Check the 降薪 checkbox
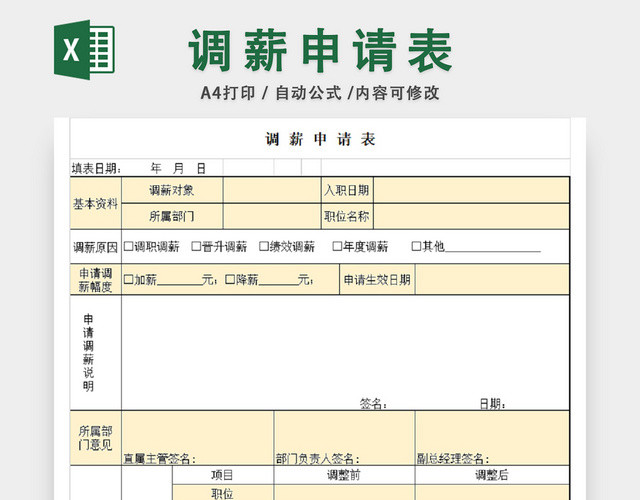Viewport: 640px width, 500px height. 230,279
